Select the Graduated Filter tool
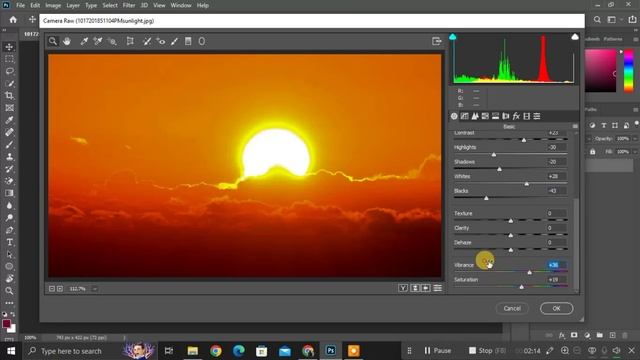The image size is (640, 360). [x=188, y=41]
